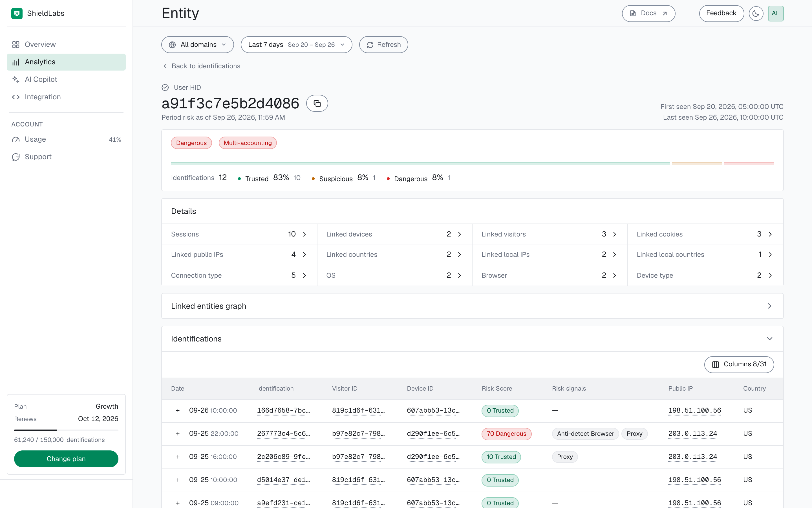This screenshot has width=812, height=508.
Task: Open Linked public IPs chevron
Action: click(304, 254)
